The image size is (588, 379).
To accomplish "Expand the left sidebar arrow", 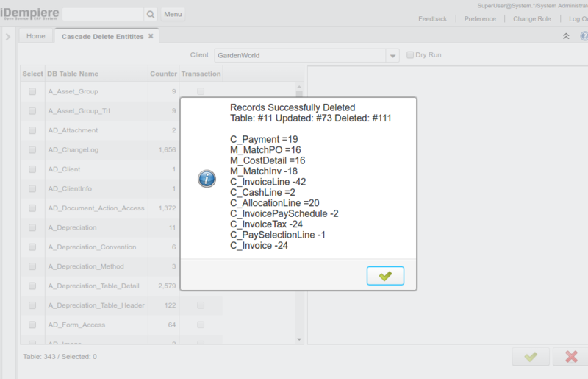I will coord(8,36).
